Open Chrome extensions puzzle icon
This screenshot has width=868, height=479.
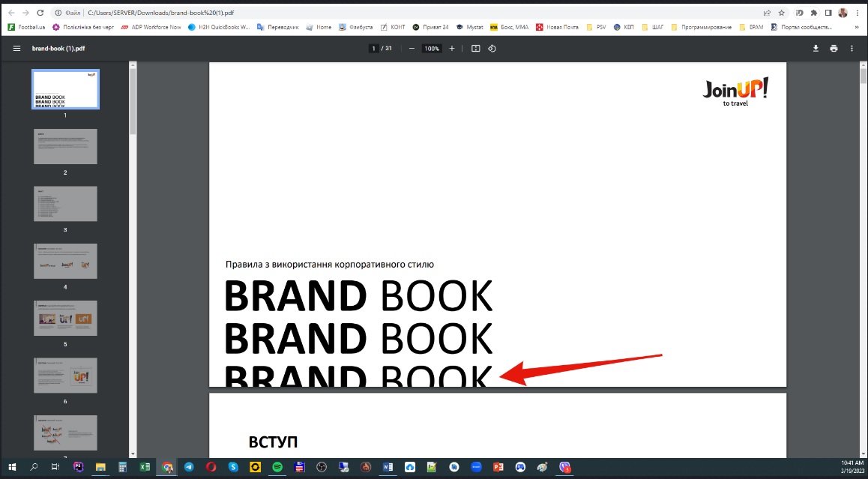814,13
